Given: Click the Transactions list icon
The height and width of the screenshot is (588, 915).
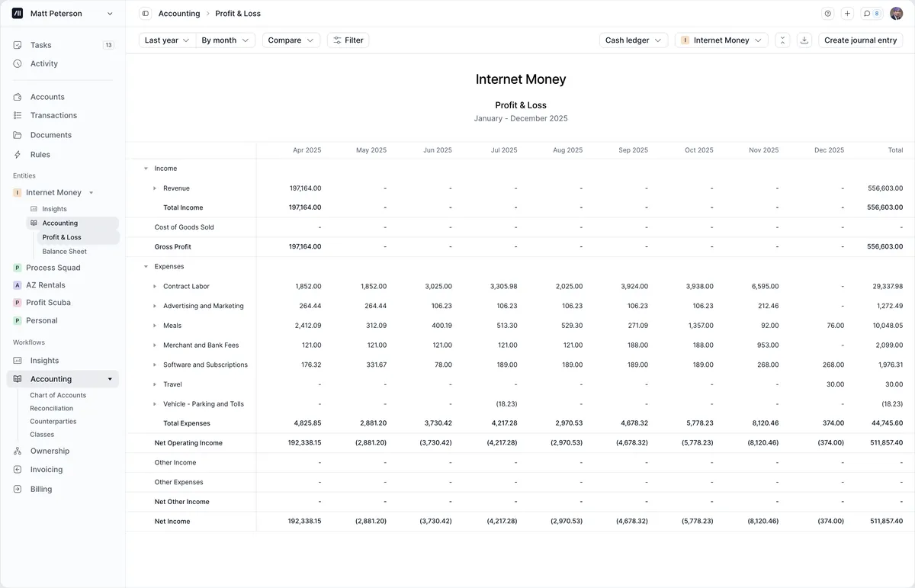Looking at the screenshot, I should (x=18, y=116).
